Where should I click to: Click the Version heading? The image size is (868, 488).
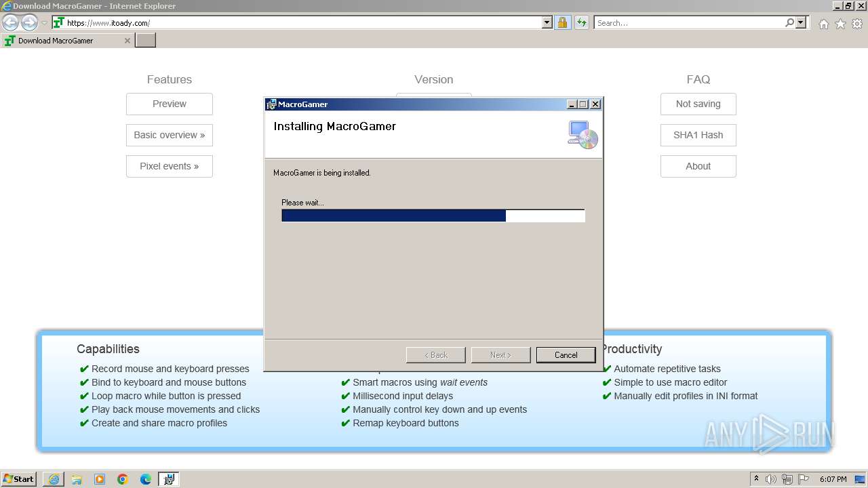coord(434,79)
